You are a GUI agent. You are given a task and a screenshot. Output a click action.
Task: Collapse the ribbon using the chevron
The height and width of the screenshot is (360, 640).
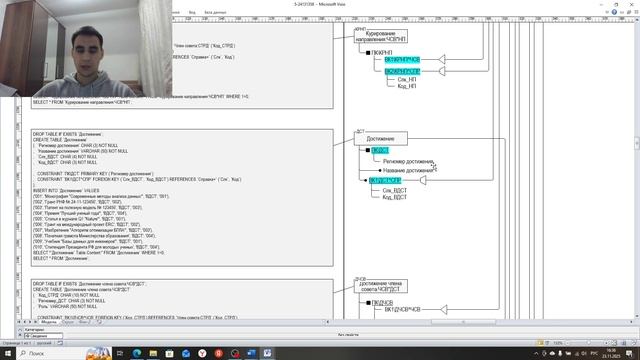(607, 12)
